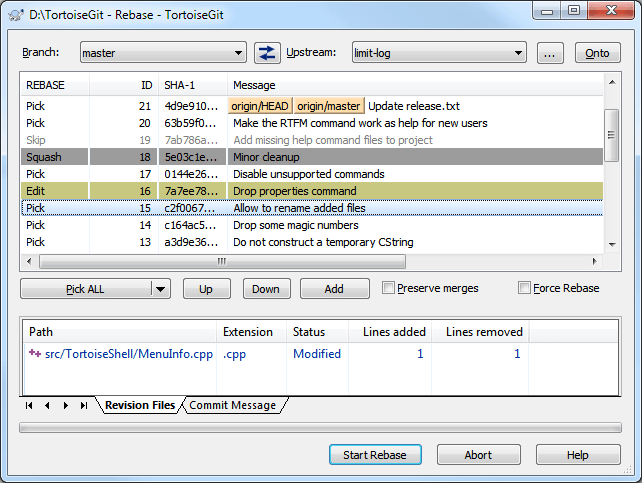Open the Upstream dropdown showing limit-log
This screenshot has height=483, width=642.
[439, 53]
